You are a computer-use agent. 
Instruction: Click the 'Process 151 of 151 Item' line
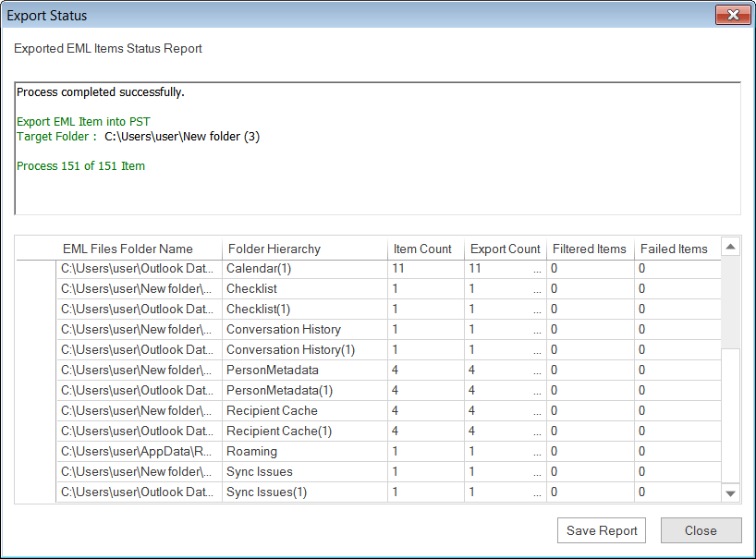[81, 165]
